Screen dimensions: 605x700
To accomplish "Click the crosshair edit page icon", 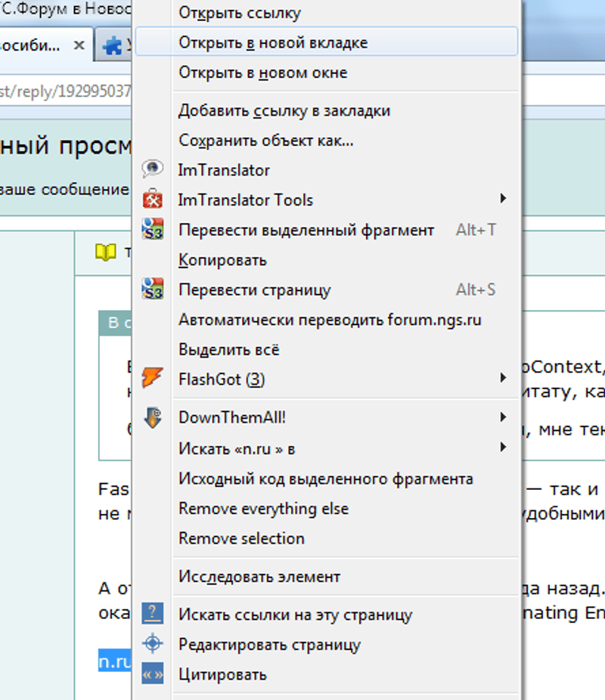I will [153, 644].
